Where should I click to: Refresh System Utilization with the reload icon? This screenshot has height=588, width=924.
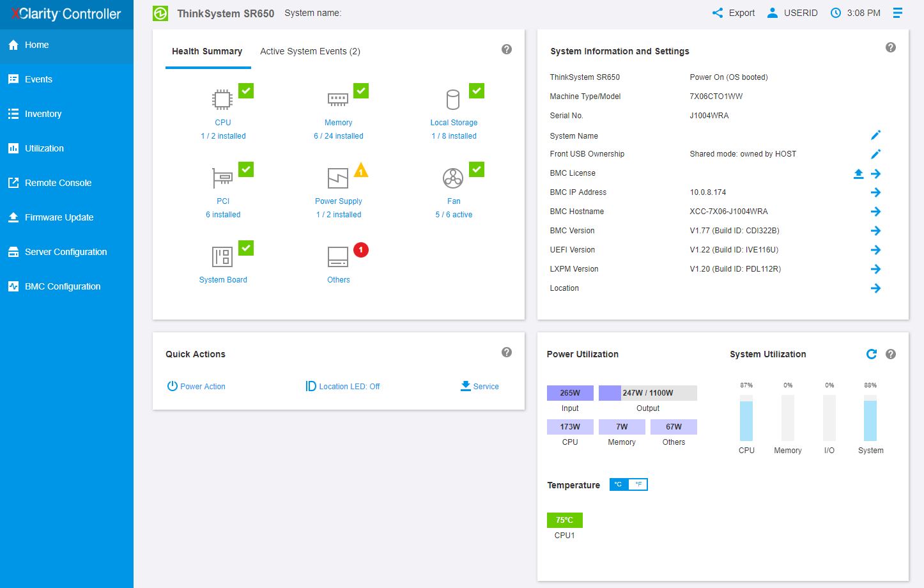871,354
